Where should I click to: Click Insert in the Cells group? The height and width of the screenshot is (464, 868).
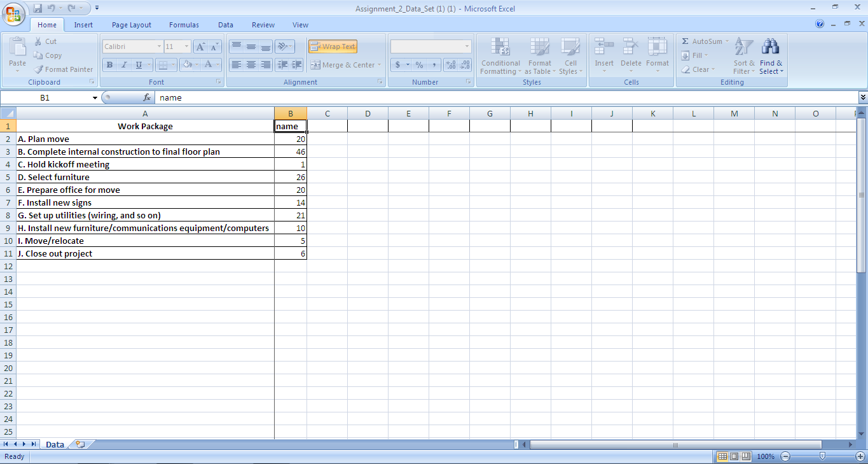click(x=604, y=56)
